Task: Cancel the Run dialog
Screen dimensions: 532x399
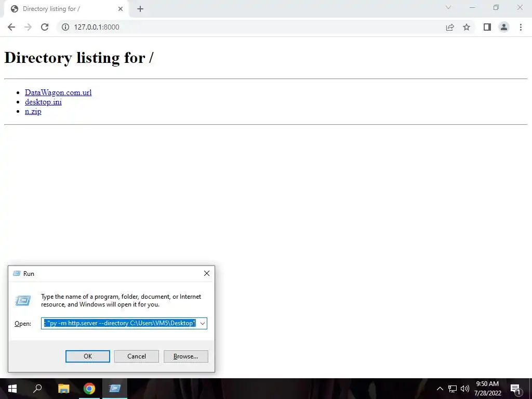Action: pos(137,356)
